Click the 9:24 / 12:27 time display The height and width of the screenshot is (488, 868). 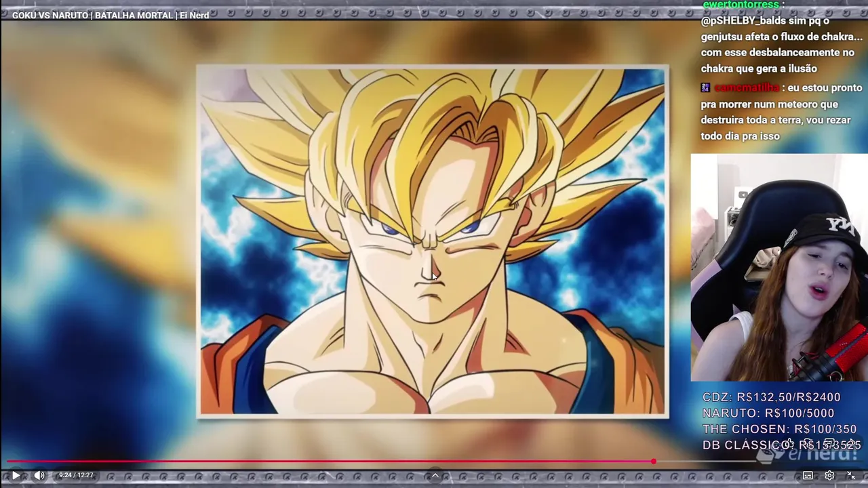(x=75, y=475)
